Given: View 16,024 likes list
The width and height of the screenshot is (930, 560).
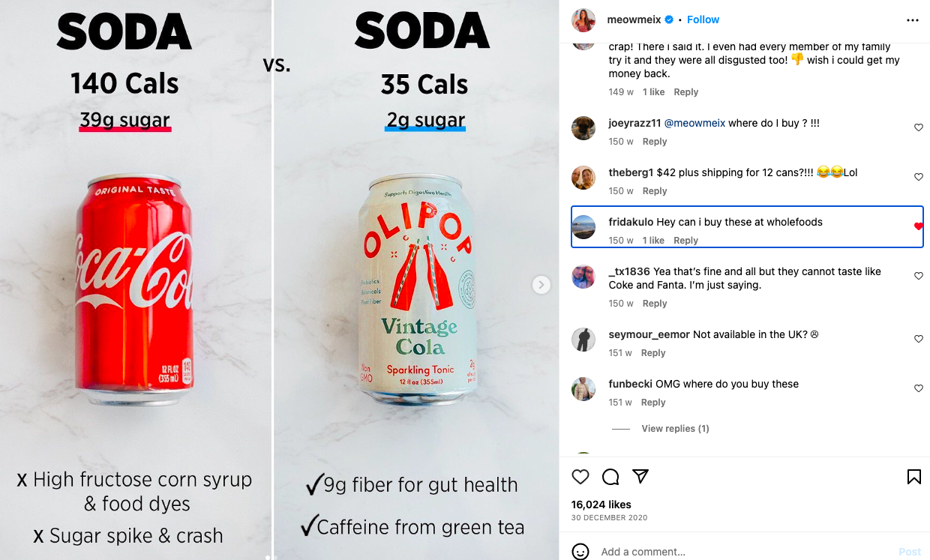Looking at the screenshot, I should [601, 505].
